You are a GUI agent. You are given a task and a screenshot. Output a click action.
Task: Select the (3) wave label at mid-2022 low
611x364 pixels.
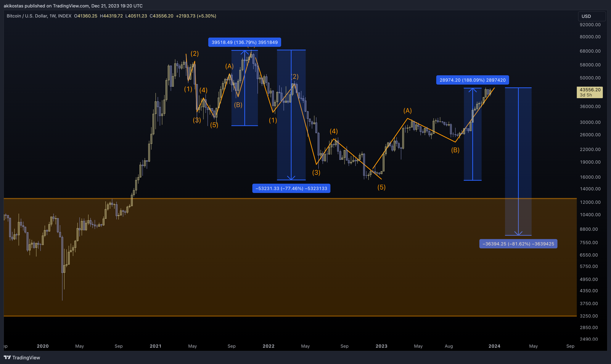(x=316, y=173)
